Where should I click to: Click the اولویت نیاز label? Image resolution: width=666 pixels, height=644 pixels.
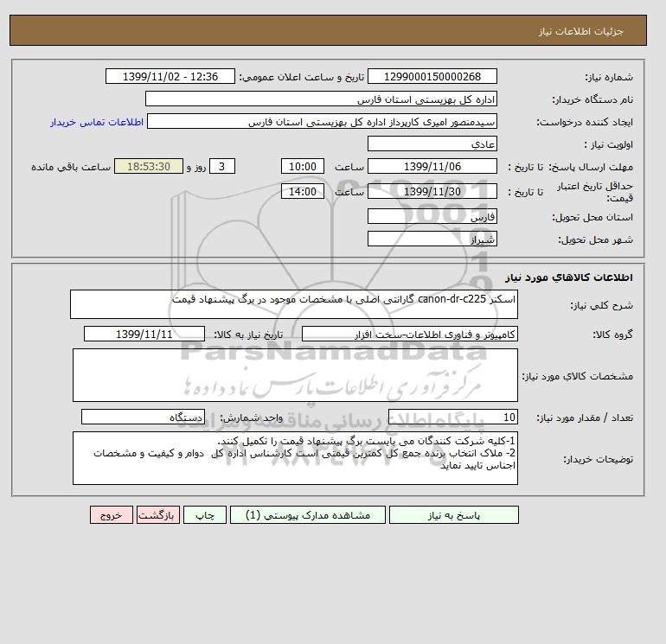609,144
